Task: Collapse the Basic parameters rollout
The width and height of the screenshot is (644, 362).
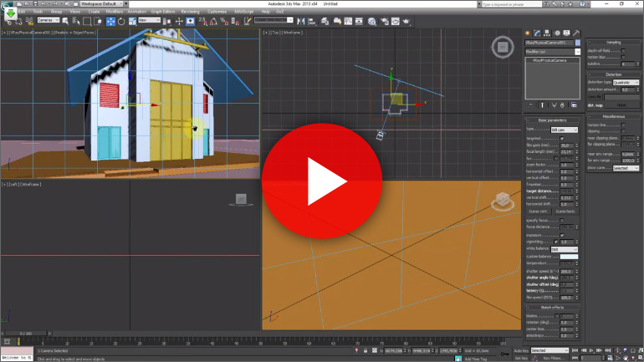Action: click(x=552, y=120)
